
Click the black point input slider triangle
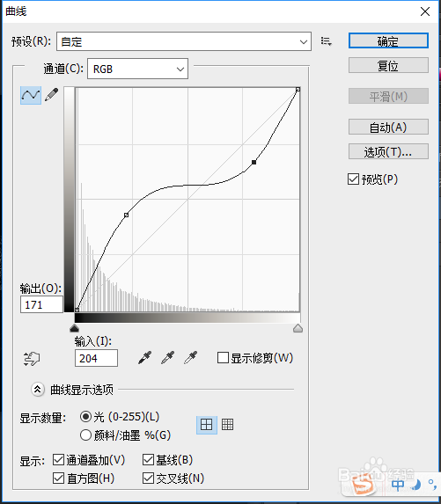point(74,328)
